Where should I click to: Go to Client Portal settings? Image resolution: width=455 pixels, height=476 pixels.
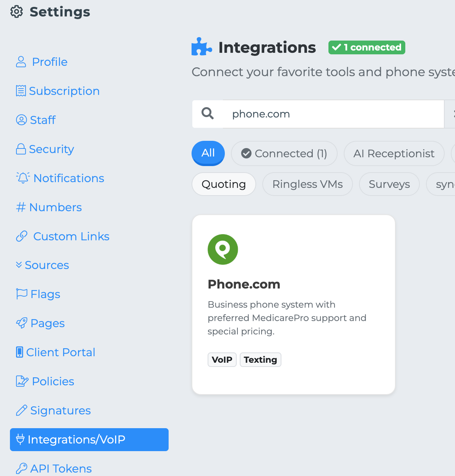(x=60, y=352)
